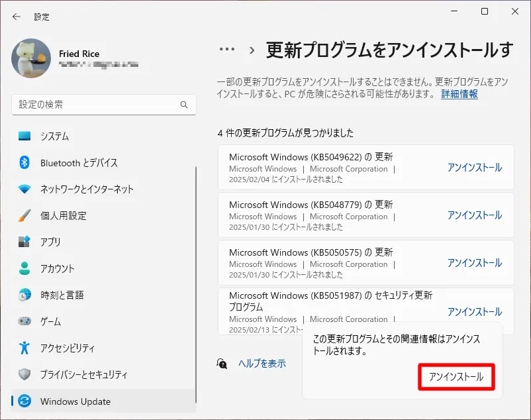
Task: Click the popup confirmation message text
Action: [396, 344]
